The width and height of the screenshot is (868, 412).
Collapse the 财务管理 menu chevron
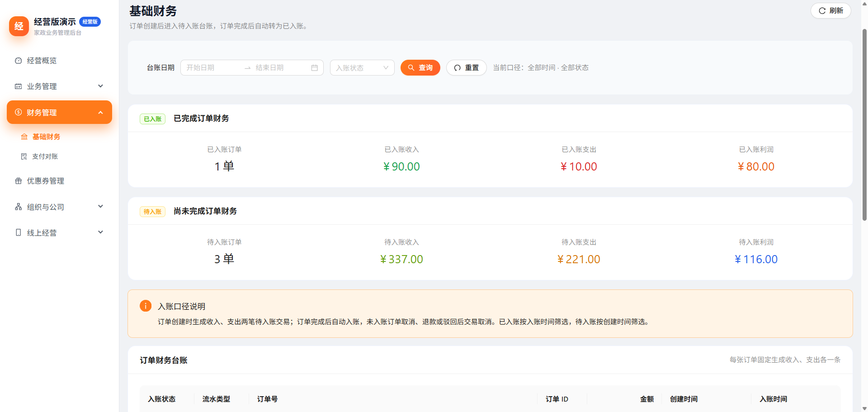tap(101, 112)
